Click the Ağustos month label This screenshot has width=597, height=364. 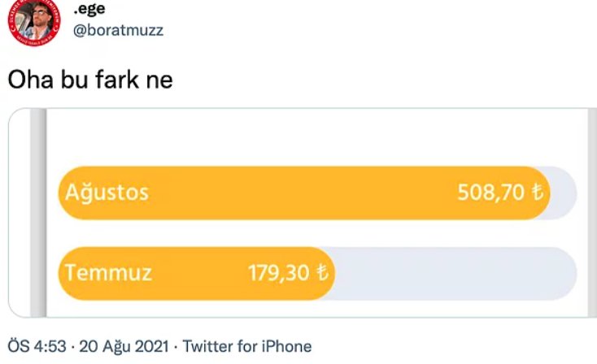point(107,191)
